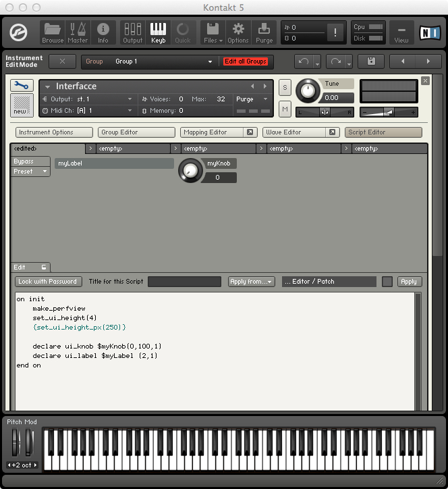
Task: Open the Options gear icon
Action: coord(237,32)
